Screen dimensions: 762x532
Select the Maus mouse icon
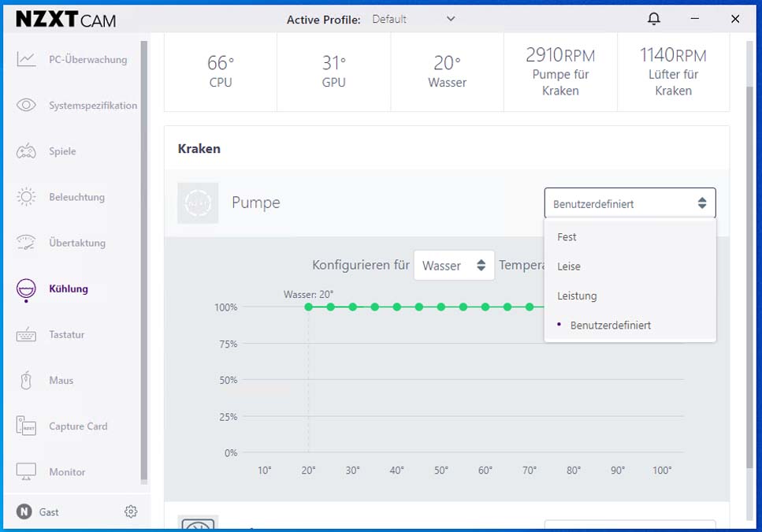click(26, 381)
